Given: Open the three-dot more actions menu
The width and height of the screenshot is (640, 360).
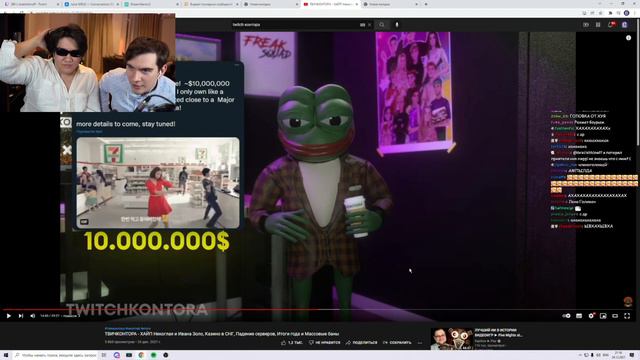Looking at the screenshot, I should point(420,342).
